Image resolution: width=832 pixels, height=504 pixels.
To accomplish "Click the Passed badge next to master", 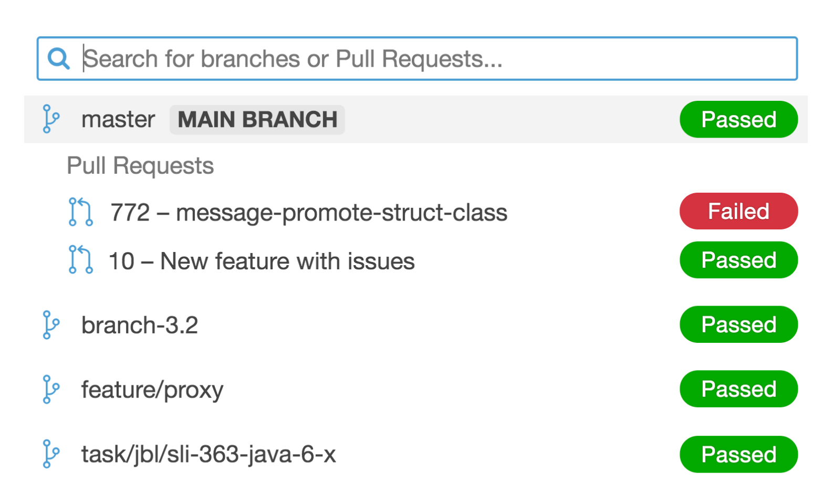I will click(739, 119).
